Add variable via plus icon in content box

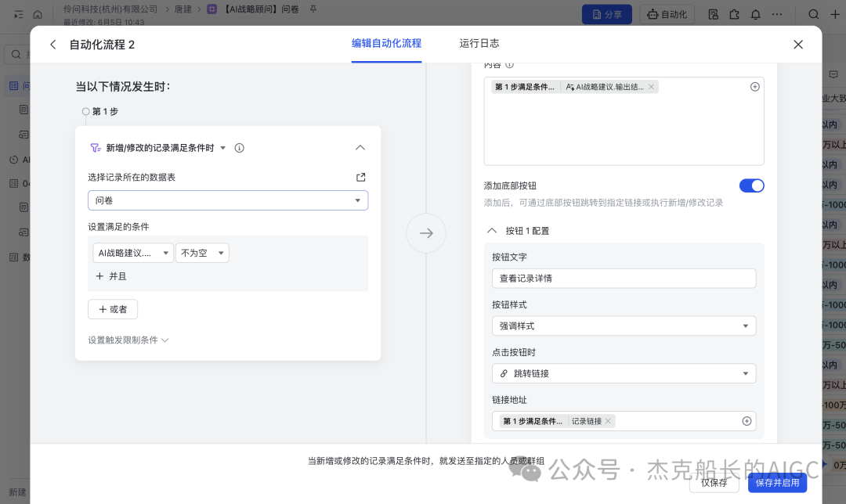[x=755, y=87]
